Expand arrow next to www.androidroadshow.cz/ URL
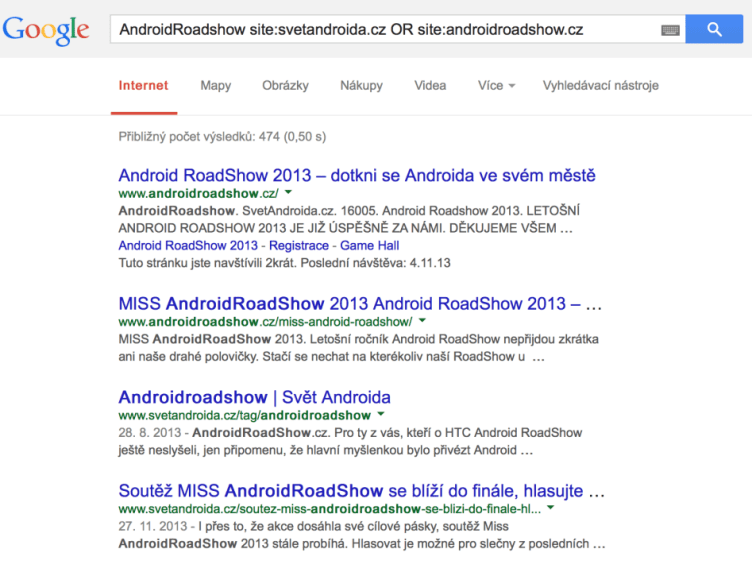The width and height of the screenshot is (752, 572). click(x=288, y=192)
